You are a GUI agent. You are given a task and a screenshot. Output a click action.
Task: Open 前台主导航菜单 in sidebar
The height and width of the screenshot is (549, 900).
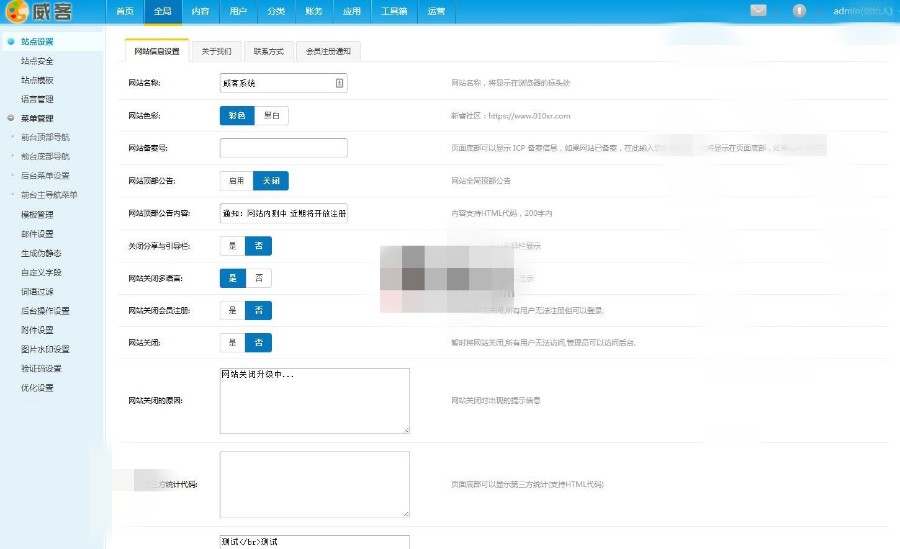click(49, 195)
